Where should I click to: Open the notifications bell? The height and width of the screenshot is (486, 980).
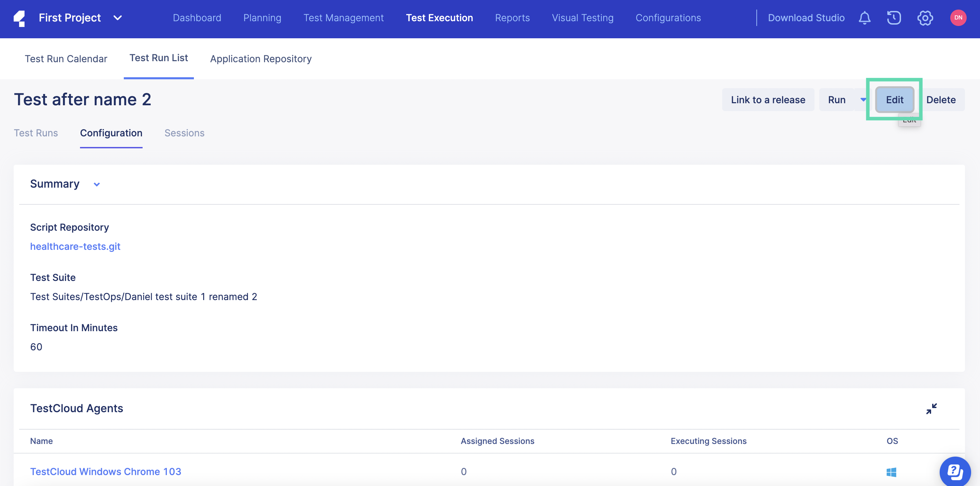[x=864, y=18]
